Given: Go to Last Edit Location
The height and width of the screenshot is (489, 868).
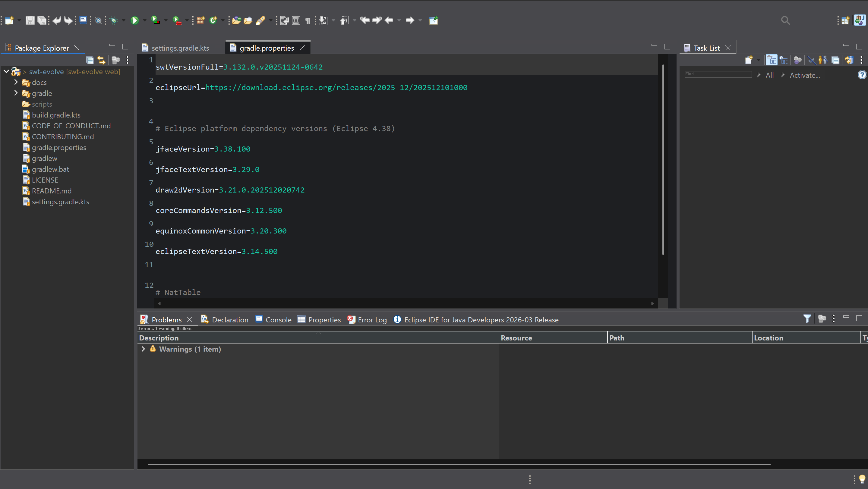Looking at the screenshot, I should (x=365, y=20).
